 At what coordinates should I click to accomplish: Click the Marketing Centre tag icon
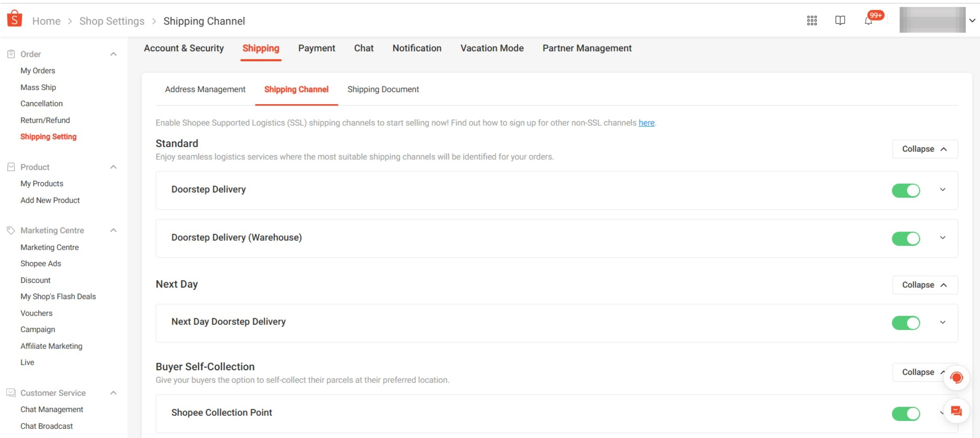pyautogui.click(x=11, y=230)
